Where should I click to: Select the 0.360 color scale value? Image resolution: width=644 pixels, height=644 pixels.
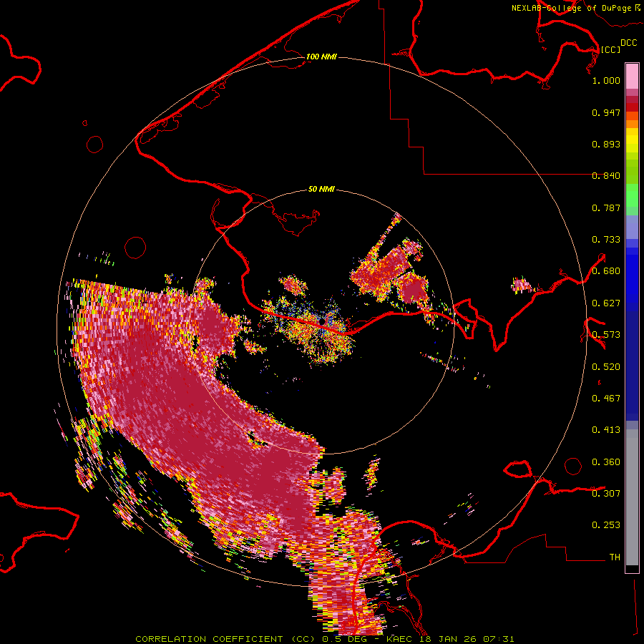pos(606,462)
